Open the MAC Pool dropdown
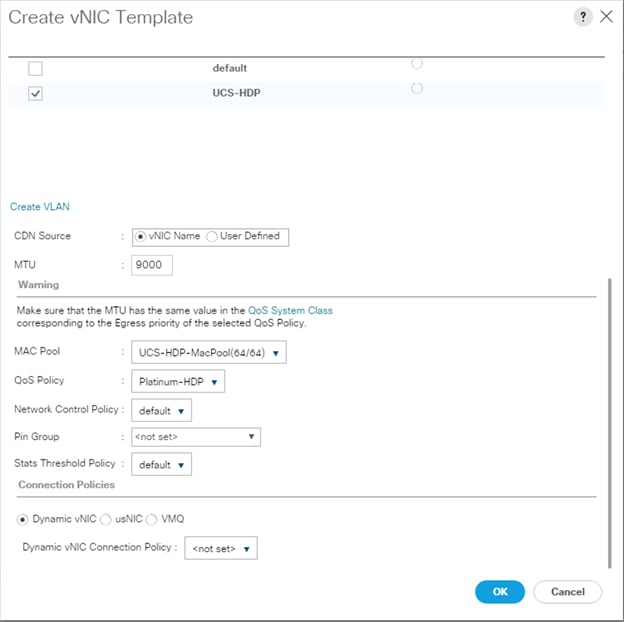 pos(209,352)
